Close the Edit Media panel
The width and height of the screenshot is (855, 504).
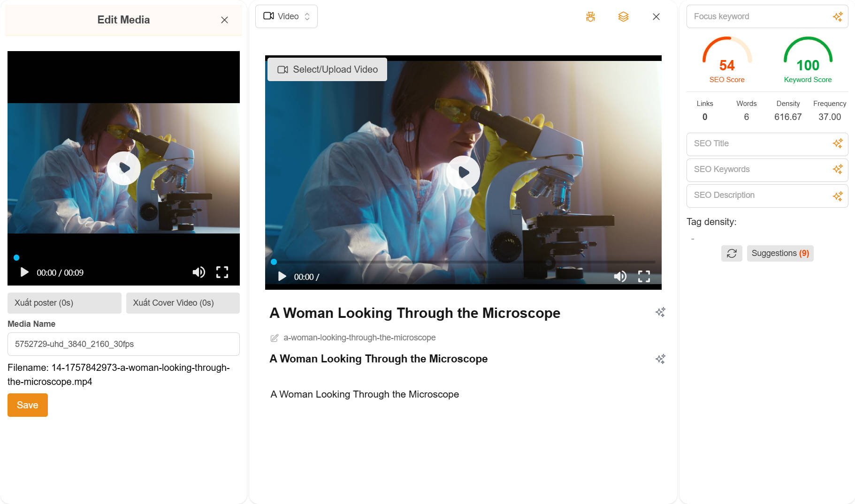(224, 20)
